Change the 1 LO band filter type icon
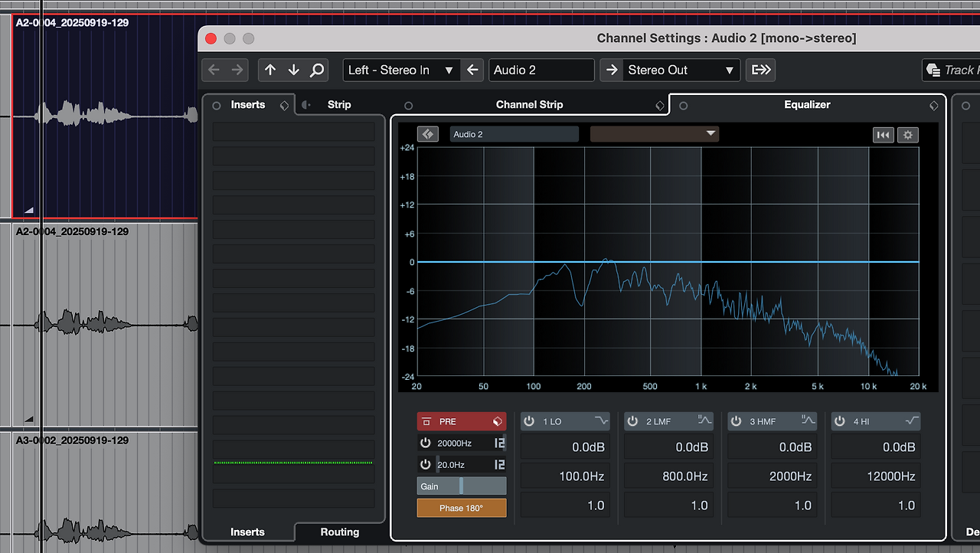The image size is (980, 553). (x=601, y=420)
